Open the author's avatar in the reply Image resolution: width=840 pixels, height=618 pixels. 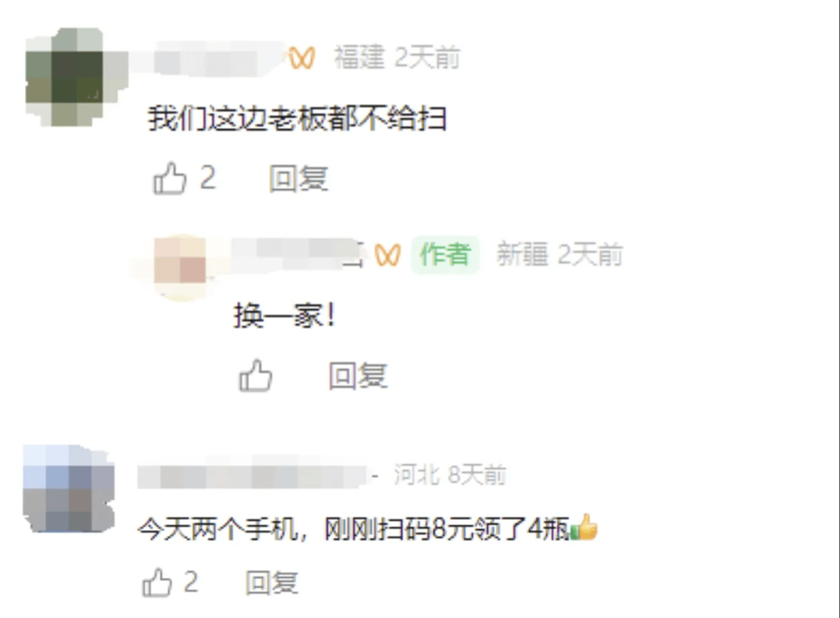click(180, 267)
